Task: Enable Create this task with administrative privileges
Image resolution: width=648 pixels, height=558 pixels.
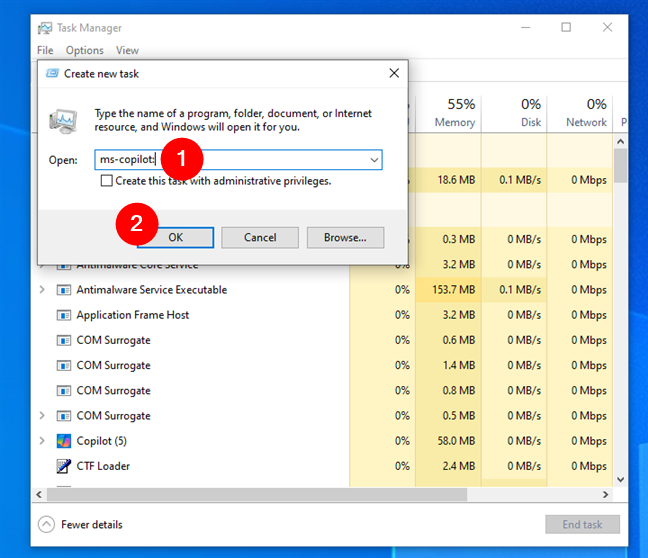Action: (x=107, y=181)
